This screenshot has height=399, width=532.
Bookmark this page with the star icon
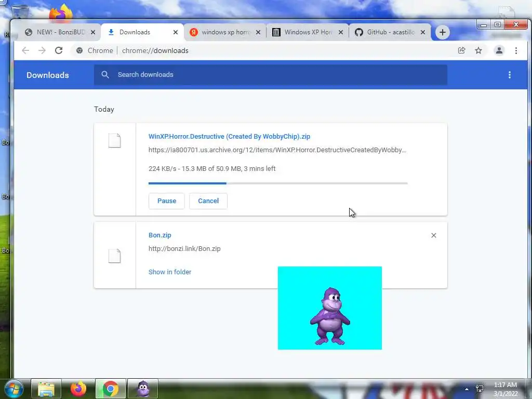[x=478, y=50]
